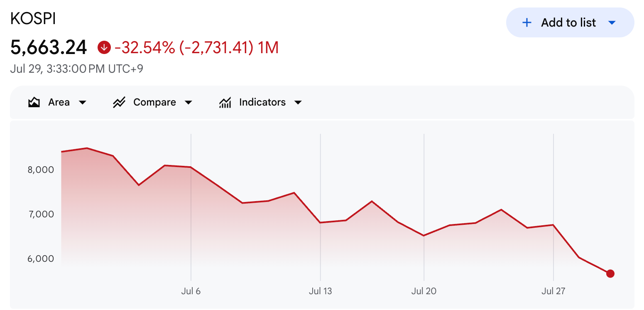Image resolution: width=644 pixels, height=310 pixels.
Task: Click the 5,663.24 index value
Action: tap(49, 47)
